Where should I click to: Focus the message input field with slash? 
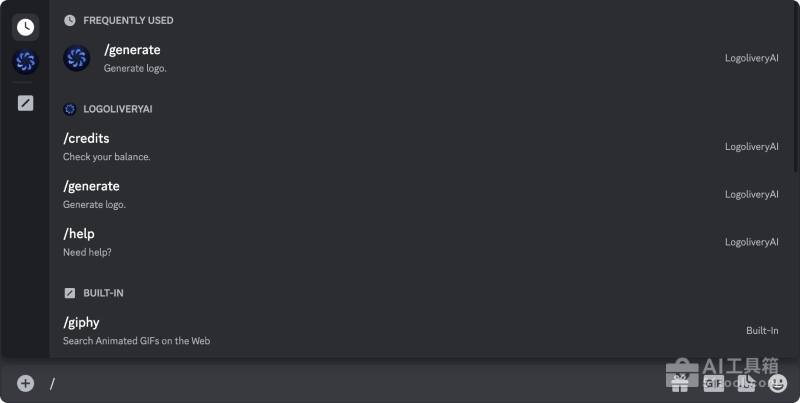352,383
